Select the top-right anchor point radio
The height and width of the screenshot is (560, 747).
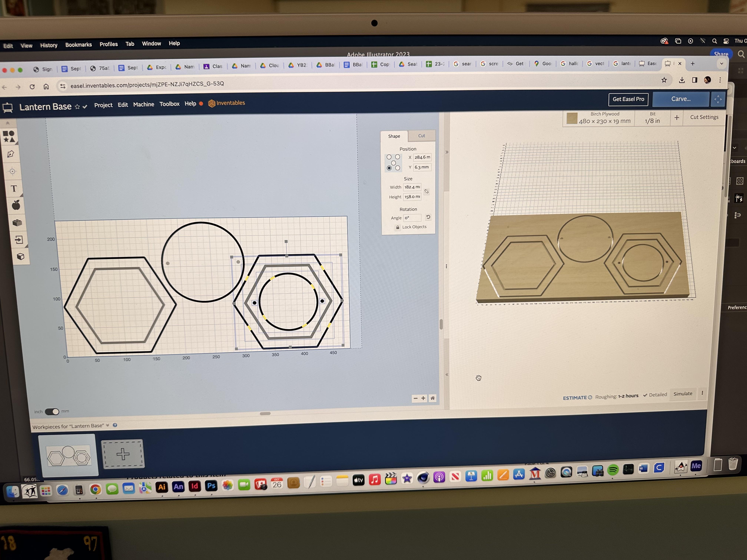point(397,157)
